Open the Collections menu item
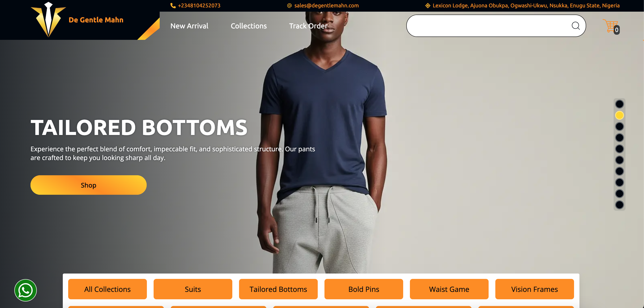Image resolution: width=644 pixels, height=308 pixels. 248,26
